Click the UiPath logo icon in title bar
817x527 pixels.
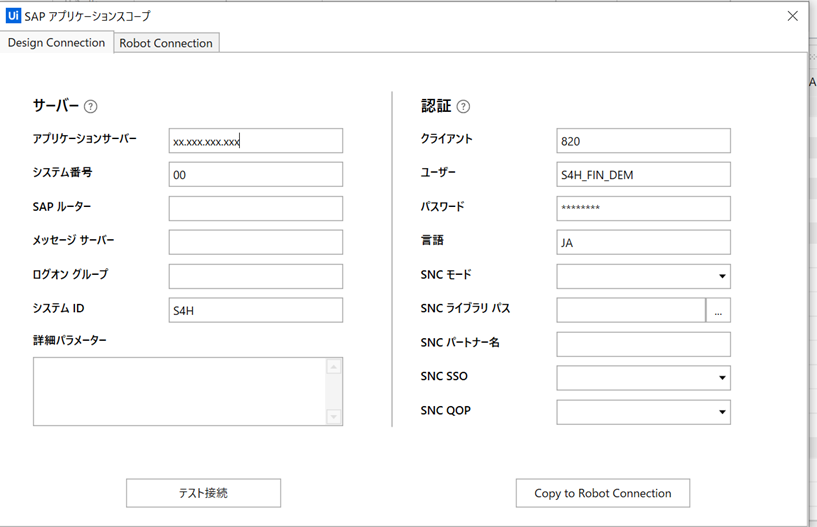(13, 16)
